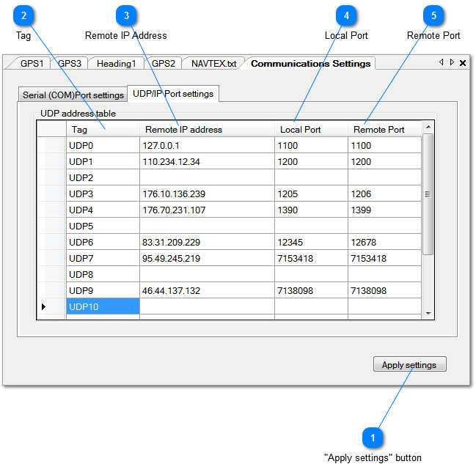Click the Remote Port column header
Image resolution: width=476 pixels, height=475 pixels.
pos(384,129)
